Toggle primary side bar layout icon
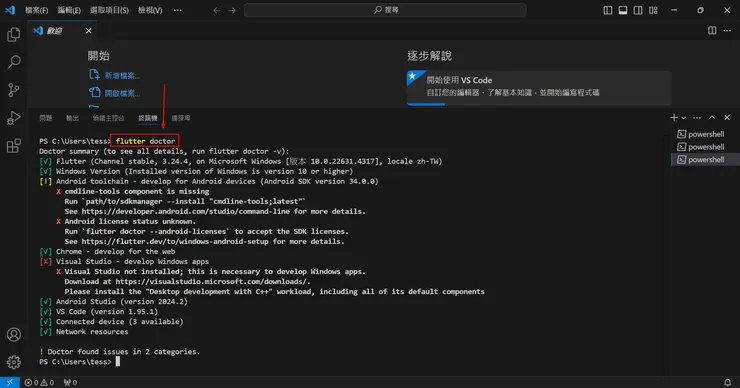 click(608, 10)
